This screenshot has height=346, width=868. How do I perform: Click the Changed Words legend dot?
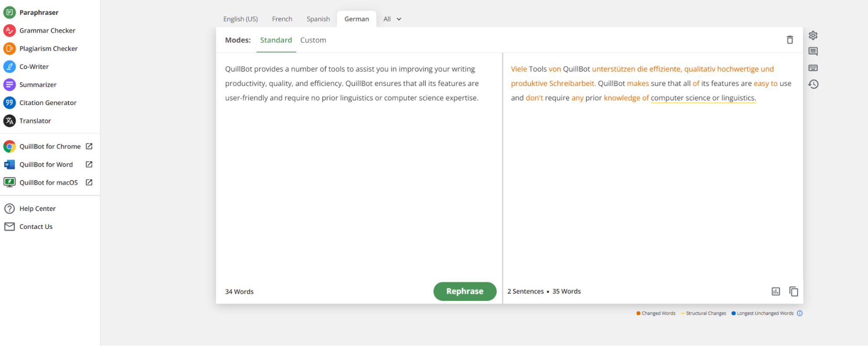[638, 313]
